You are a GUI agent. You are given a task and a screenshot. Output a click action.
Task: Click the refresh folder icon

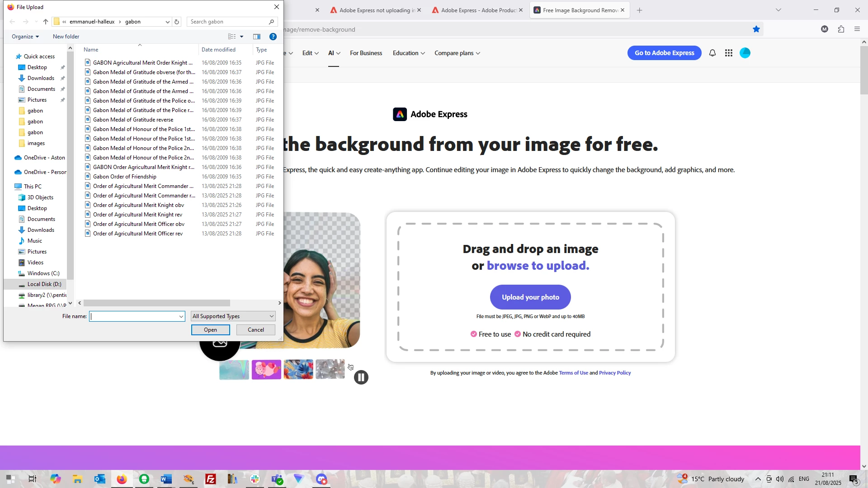[177, 22]
